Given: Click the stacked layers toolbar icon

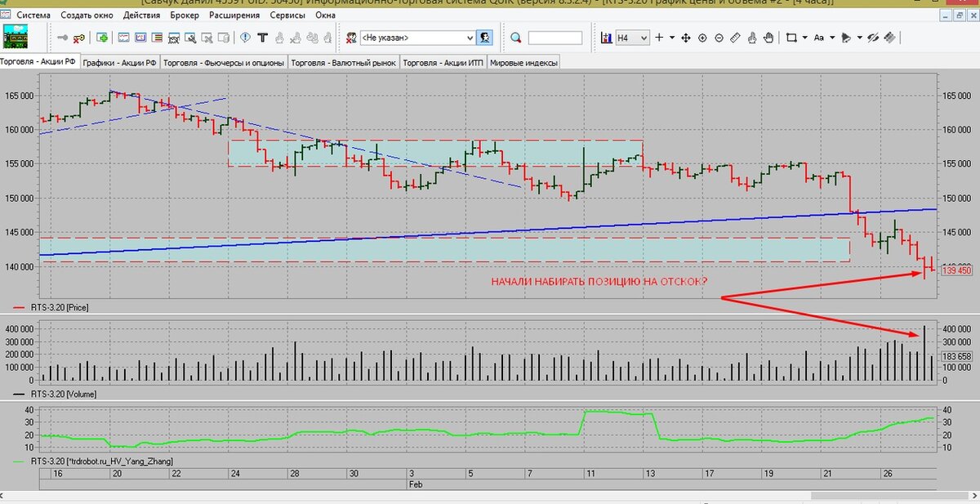Looking at the screenshot, I should point(890,38).
